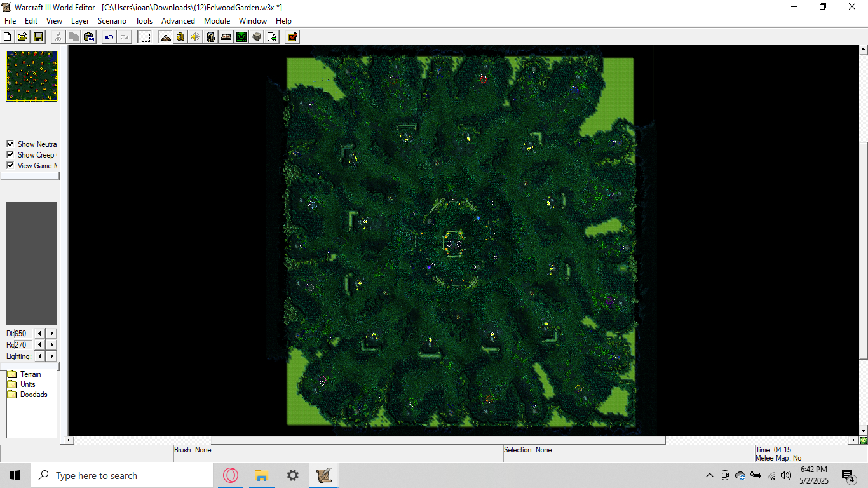
Task: Save the map with floppy disk icon
Action: click(38, 37)
